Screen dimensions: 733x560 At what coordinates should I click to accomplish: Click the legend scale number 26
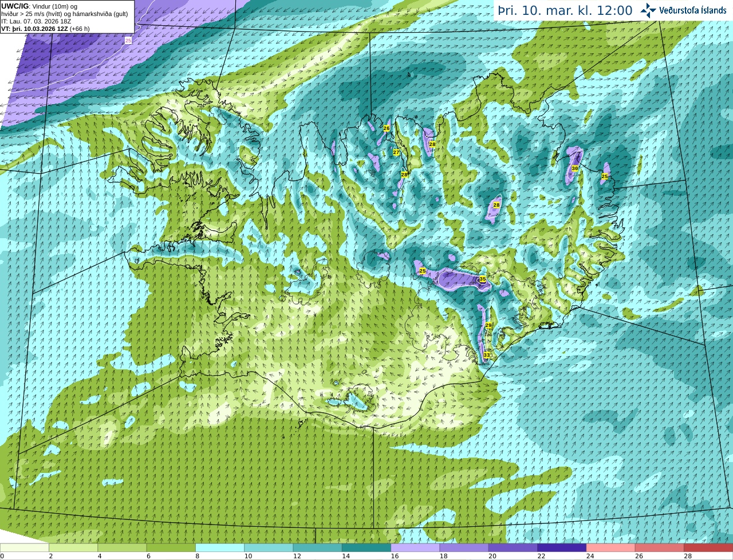[x=639, y=556]
